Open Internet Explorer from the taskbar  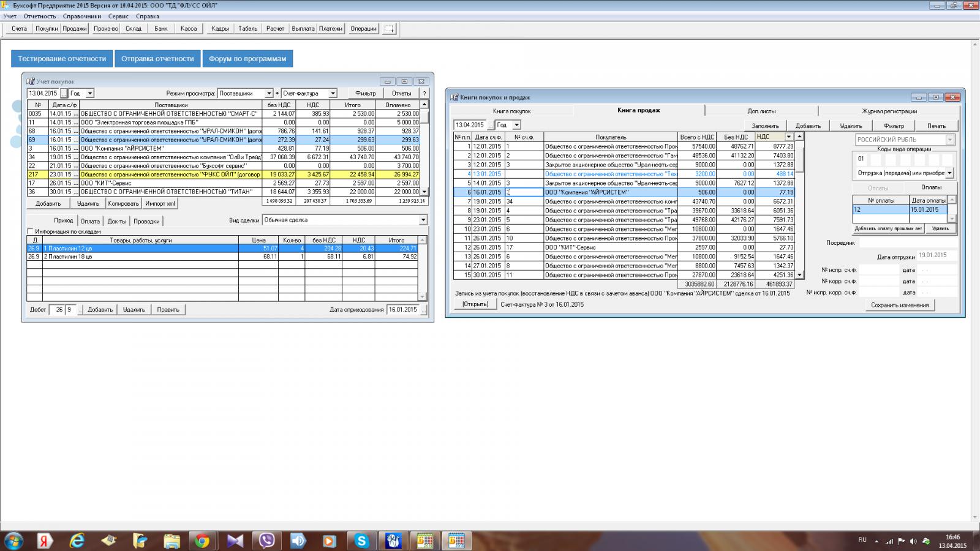77,541
